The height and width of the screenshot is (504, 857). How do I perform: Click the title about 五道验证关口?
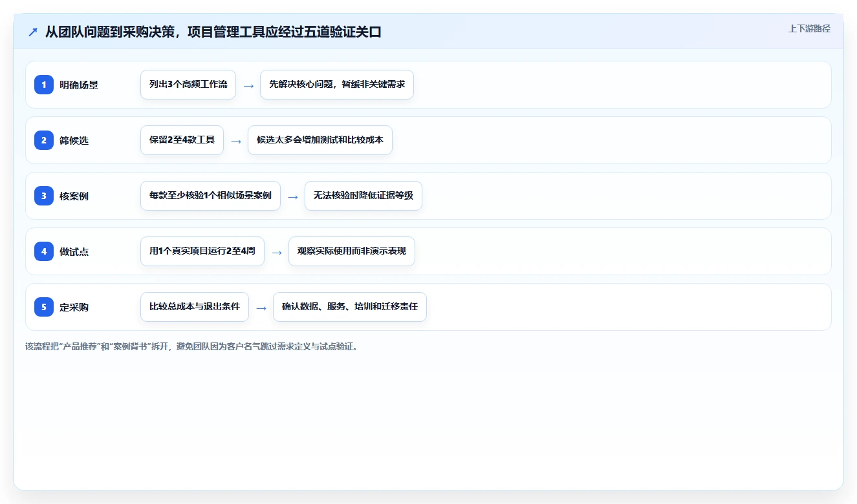[x=213, y=32]
